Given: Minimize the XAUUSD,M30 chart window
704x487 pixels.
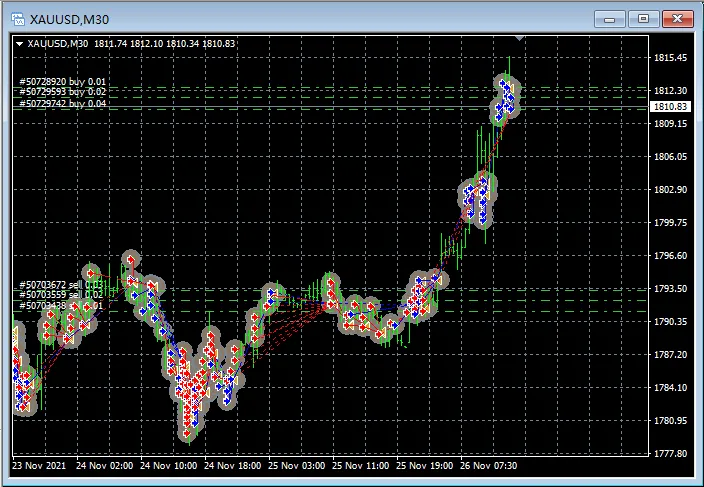Looking at the screenshot, I should 610,18.
